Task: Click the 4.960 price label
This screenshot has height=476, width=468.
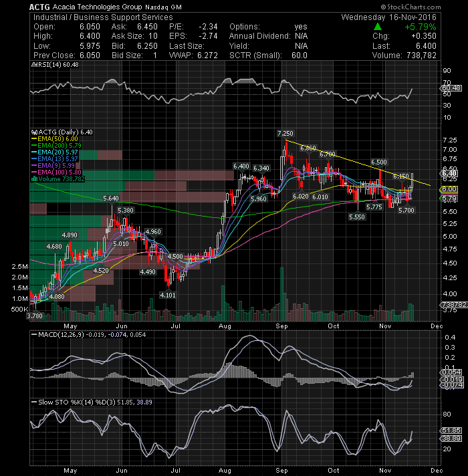Action: tap(153, 231)
